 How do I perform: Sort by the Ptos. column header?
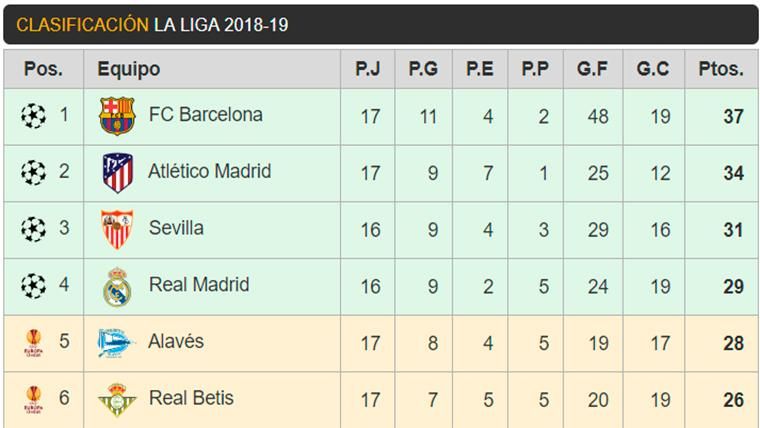(x=720, y=70)
